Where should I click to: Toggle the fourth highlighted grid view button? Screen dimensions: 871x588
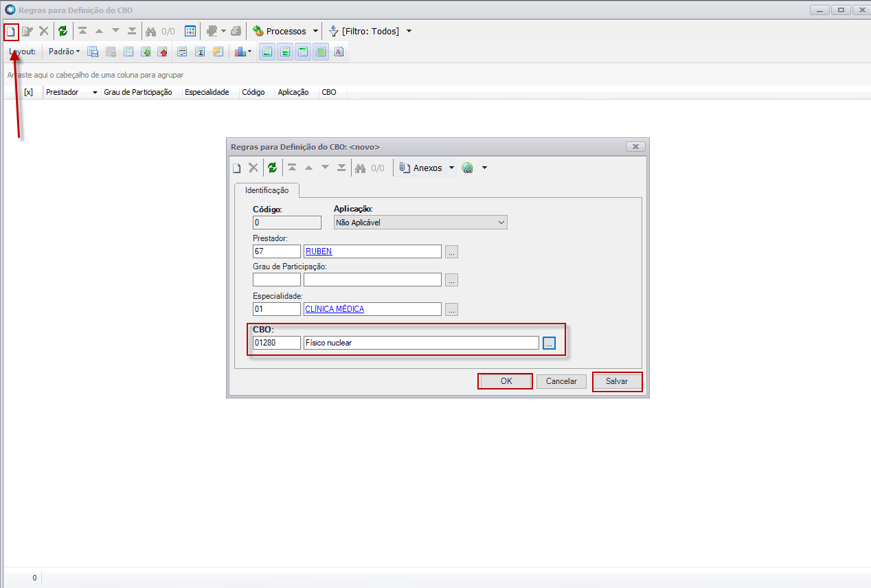(321, 52)
